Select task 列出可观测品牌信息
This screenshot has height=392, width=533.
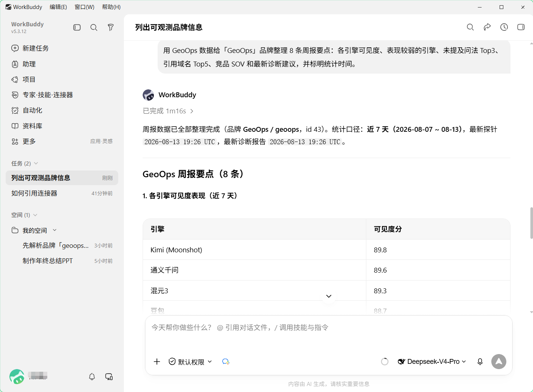click(62, 178)
